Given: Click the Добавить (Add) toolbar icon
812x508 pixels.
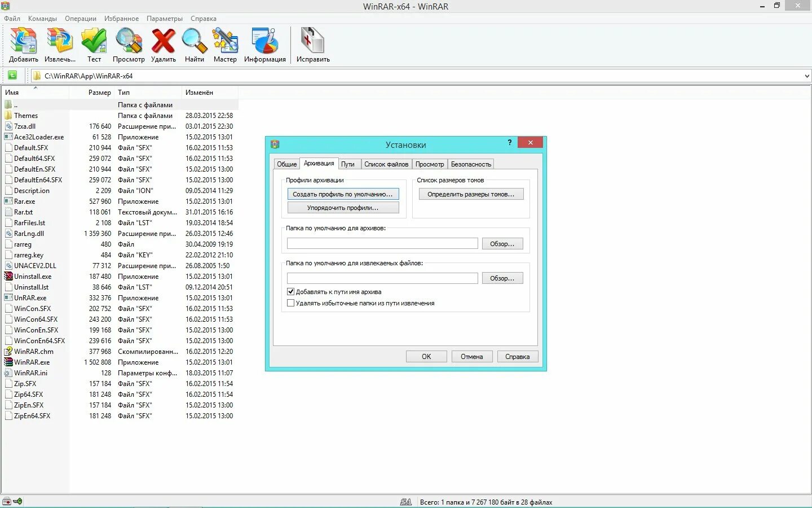Looking at the screenshot, I should click(24, 41).
